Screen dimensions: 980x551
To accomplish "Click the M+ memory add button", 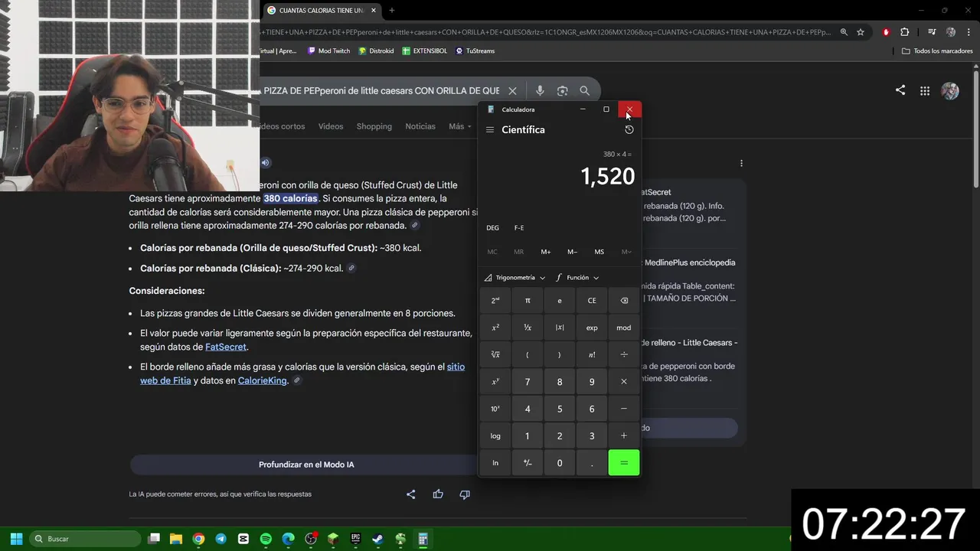I will [x=546, y=252].
